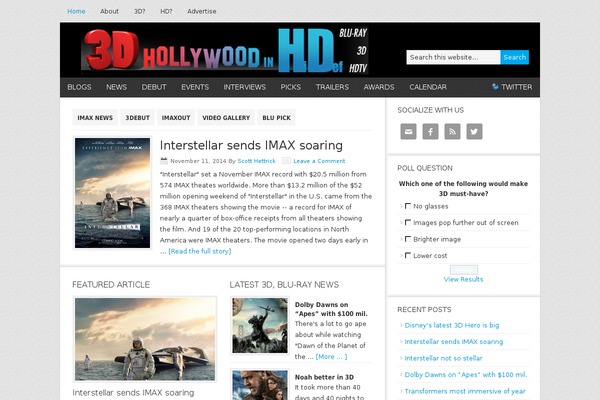This screenshot has height=400, width=600.
Task: Open the BLOGS navigation item
Action: tap(79, 87)
